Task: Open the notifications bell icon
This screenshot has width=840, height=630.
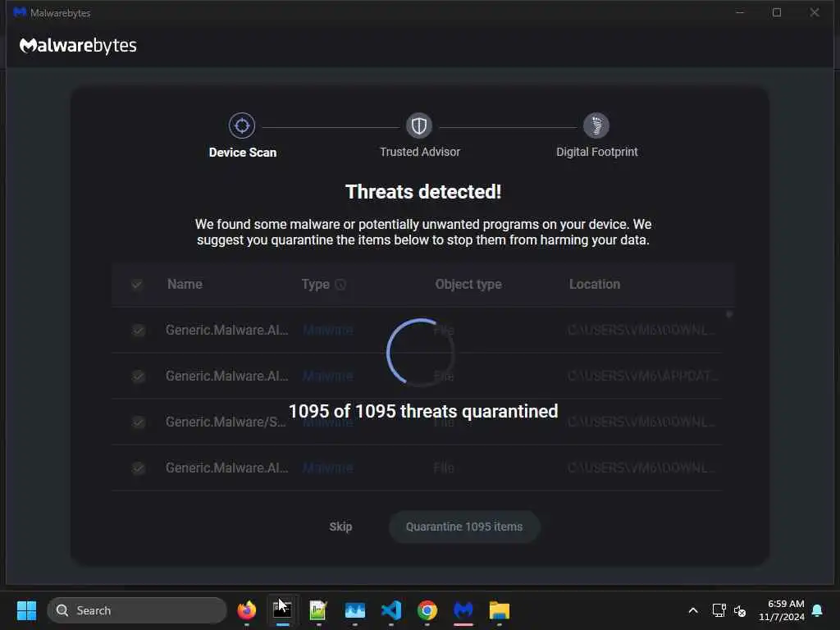Action: pos(817,610)
